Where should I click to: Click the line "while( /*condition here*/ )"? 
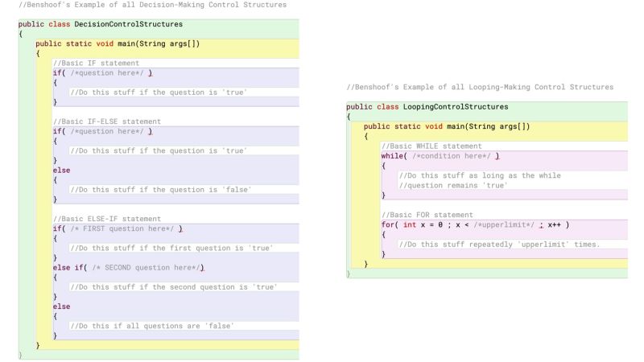click(x=440, y=156)
